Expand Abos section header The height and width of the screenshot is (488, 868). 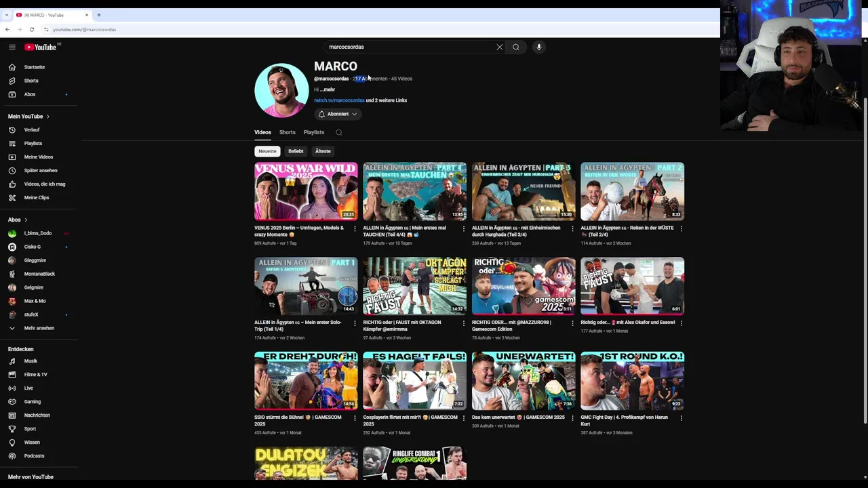[x=18, y=220]
